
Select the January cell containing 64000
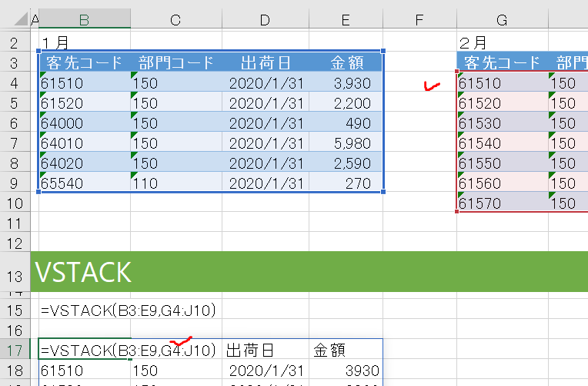[84, 123]
